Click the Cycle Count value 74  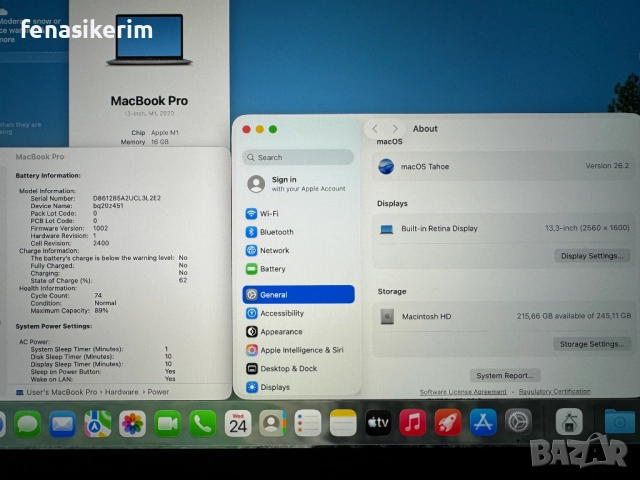click(98, 296)
